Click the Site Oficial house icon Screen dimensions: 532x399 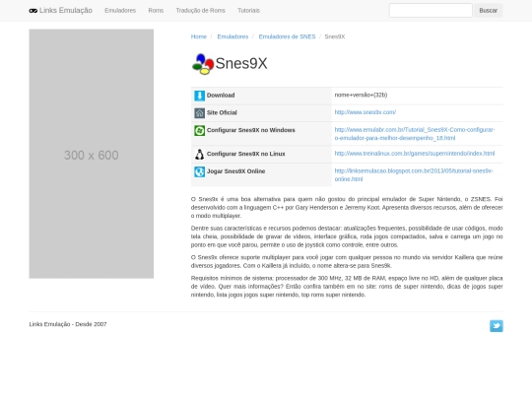point(199,113)
